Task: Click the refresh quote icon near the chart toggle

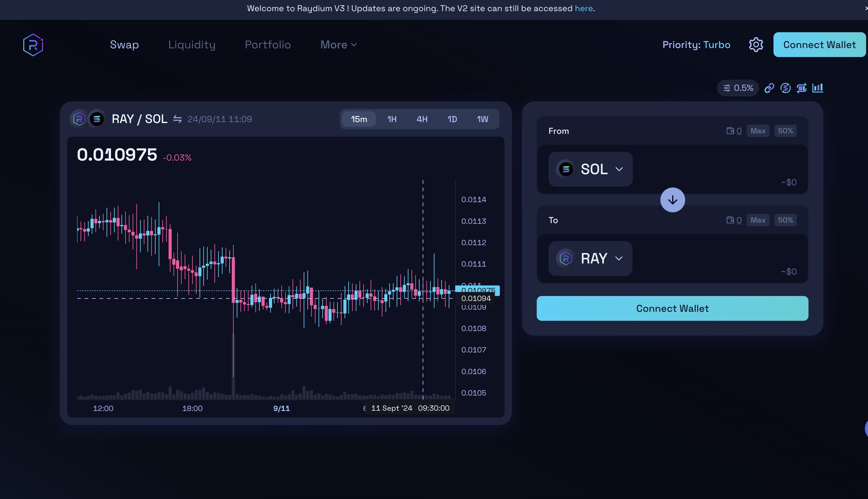Action: click(x=801, y=88)
